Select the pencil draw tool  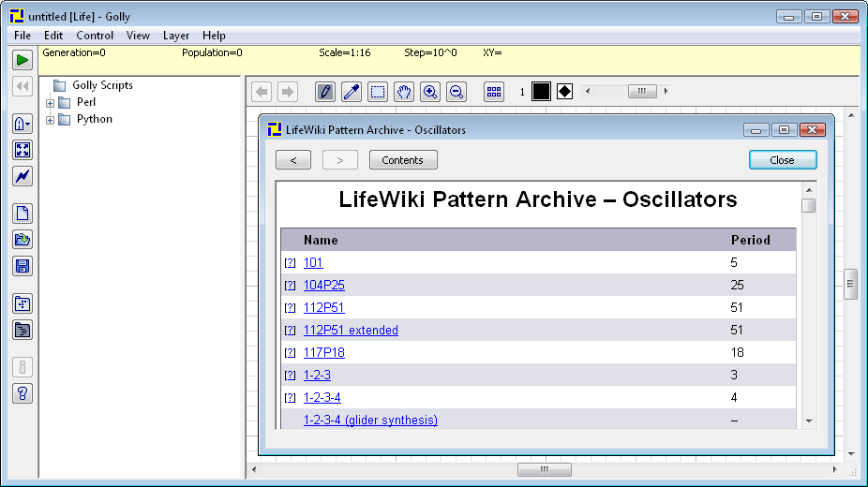(325, 92)
